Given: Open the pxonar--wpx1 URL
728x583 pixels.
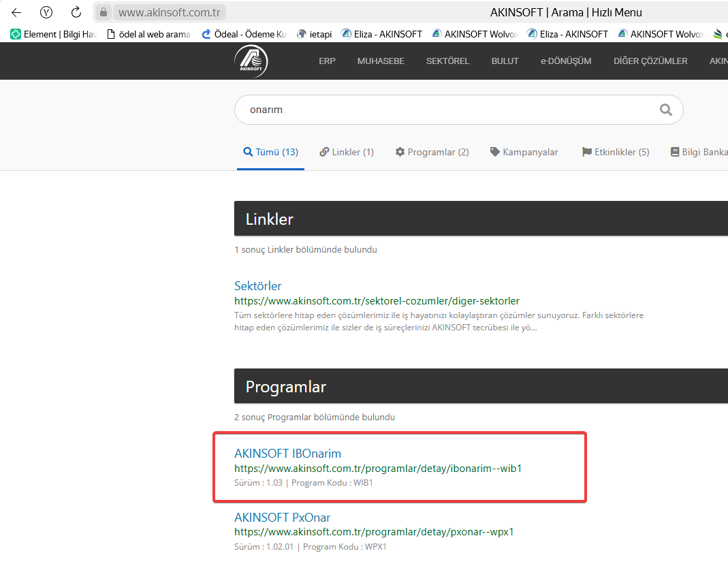Looking at the screenshot, I should [x=374, y=532].
